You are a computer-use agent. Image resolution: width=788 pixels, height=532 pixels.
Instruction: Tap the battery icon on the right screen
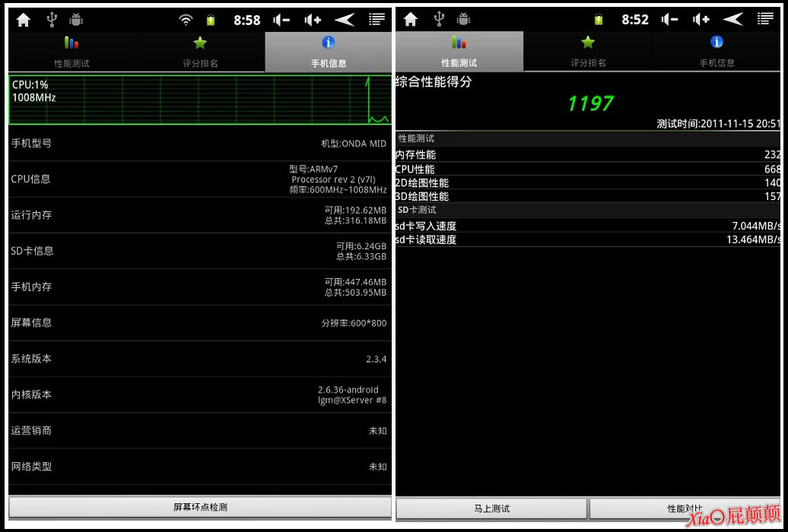(x=599, y=20)
